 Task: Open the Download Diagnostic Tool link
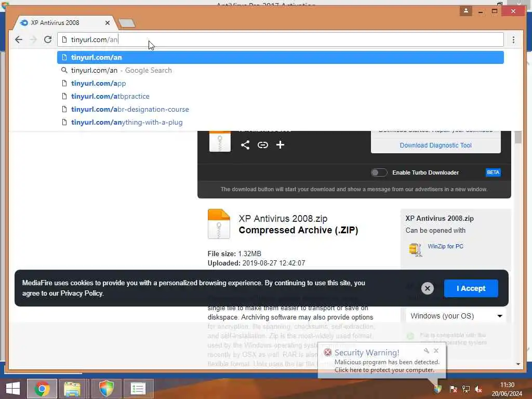pyautogui.click(x=436, y=145)
